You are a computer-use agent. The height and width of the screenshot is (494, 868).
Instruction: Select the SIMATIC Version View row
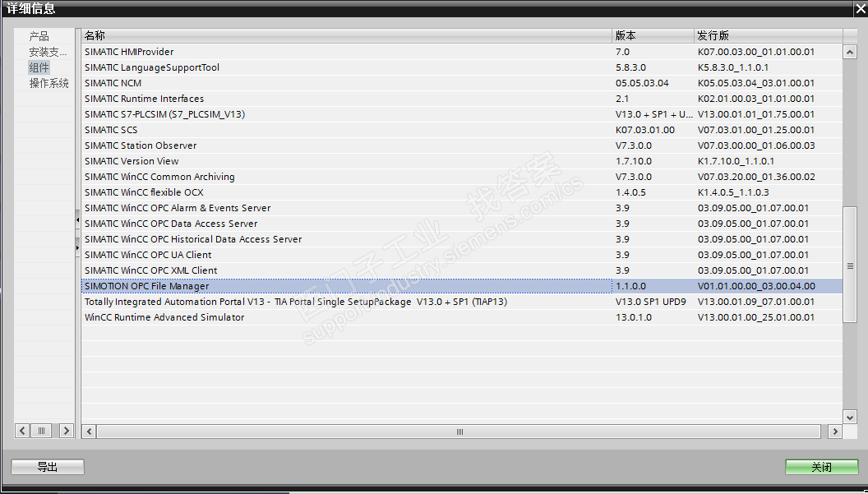coord(462,160)
